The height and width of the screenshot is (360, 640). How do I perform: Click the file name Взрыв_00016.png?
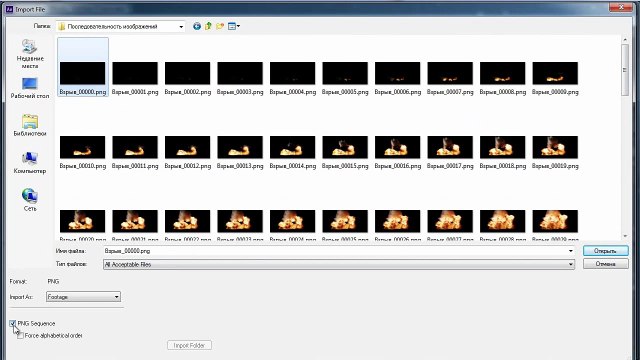tap(398, 166)
